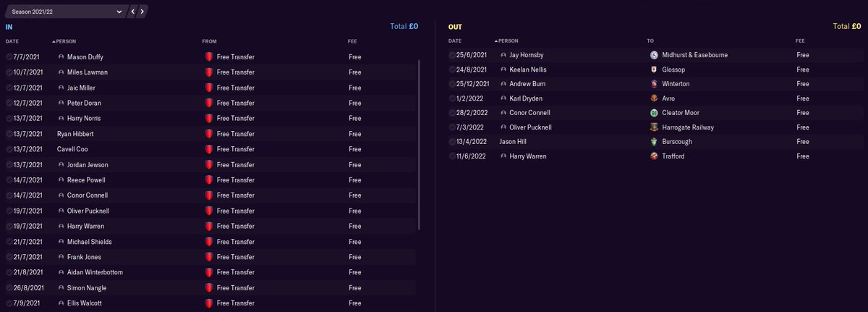The width and height of the screenshot is (868, 312).
Task: Go to the next season with the right arrow
Action: 142,12
